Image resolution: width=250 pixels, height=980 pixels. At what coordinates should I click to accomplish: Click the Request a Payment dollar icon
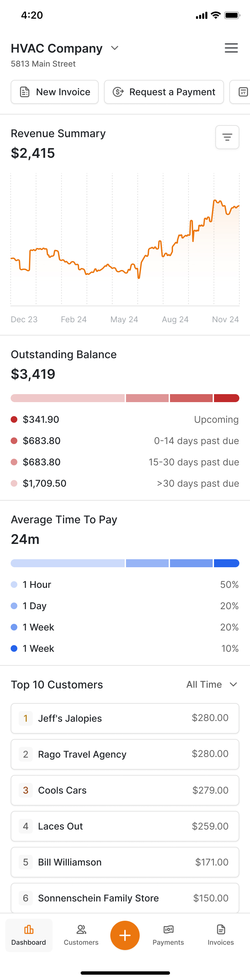coord(118,92)
